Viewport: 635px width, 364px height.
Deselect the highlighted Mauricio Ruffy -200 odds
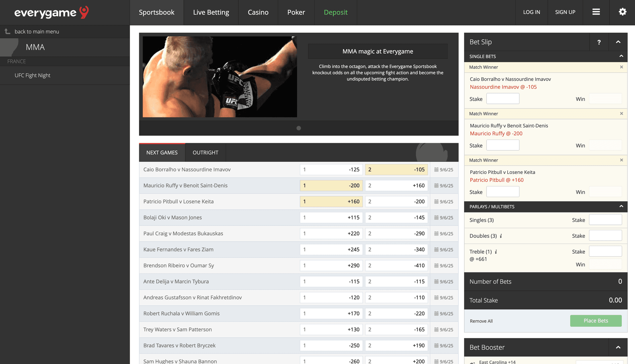tap(331, 185)
